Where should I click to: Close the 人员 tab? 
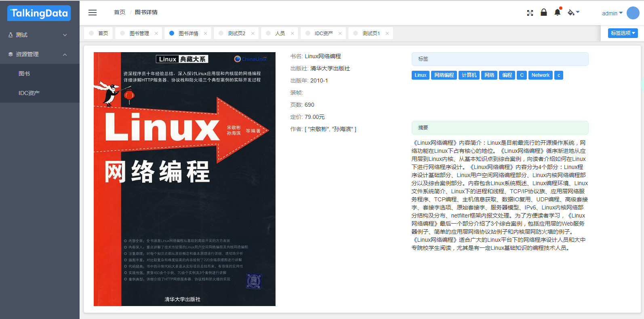tap(293, 34)
